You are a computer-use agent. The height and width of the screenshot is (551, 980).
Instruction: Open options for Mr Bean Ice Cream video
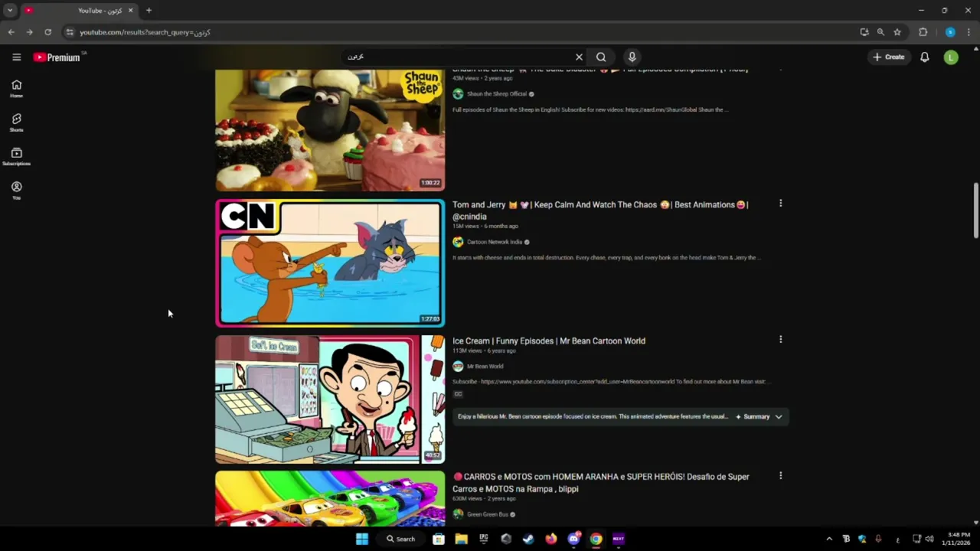[780, 340]
